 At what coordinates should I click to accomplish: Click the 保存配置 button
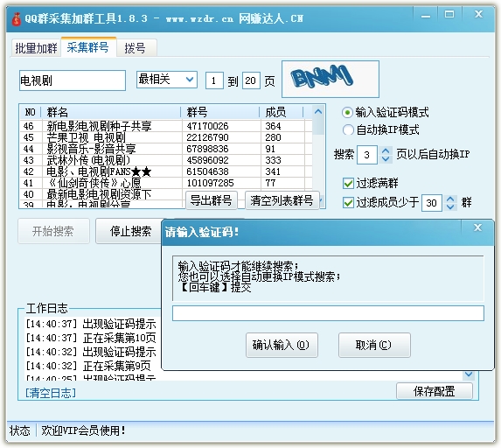coord(435,391)
